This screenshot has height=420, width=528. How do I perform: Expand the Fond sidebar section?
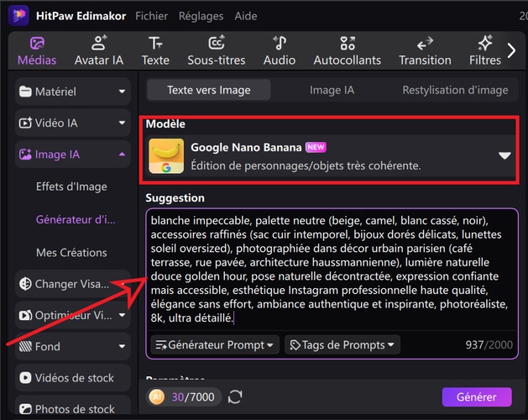click(x=73, y=346)
